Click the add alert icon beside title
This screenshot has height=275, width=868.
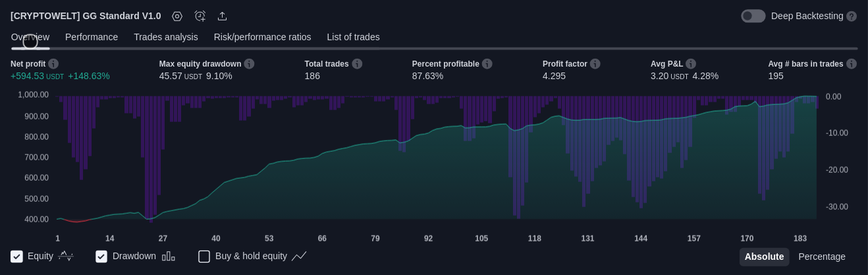coord(200,16)
